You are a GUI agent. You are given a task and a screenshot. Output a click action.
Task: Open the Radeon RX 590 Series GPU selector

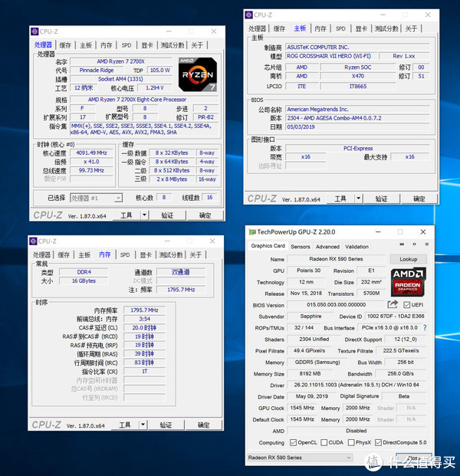[300, 458]
